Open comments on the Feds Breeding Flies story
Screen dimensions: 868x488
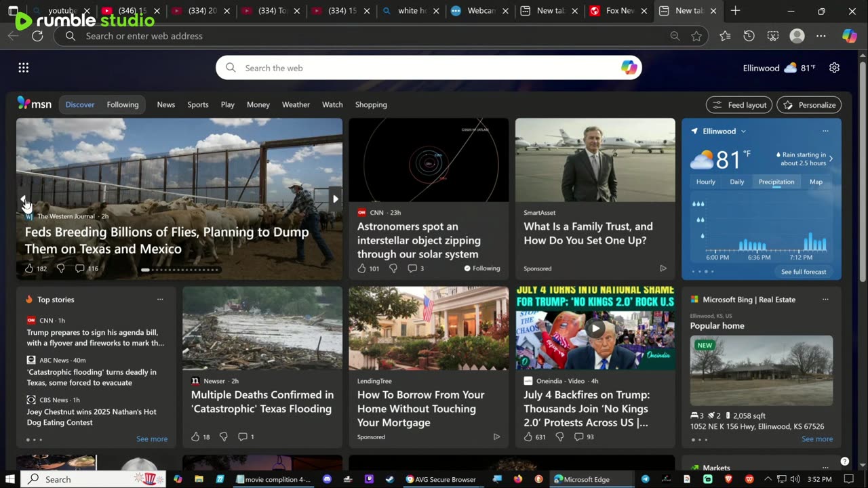[79, 268]
